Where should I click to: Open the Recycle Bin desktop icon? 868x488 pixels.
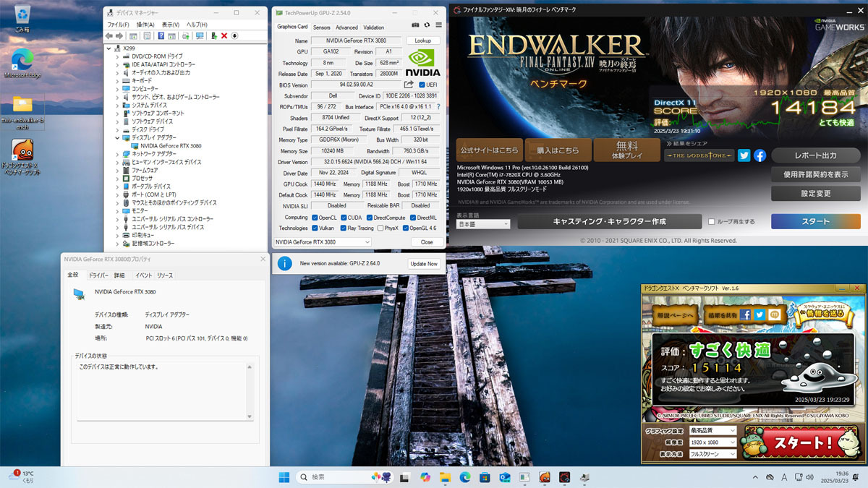click(x=22, y=19)
